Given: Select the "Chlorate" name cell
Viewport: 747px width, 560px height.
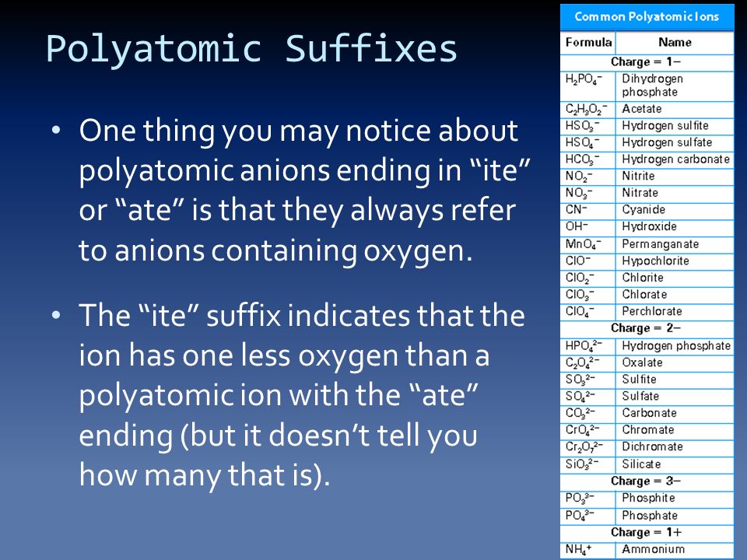Looking at the screenshot, I should tap(675, 294).
